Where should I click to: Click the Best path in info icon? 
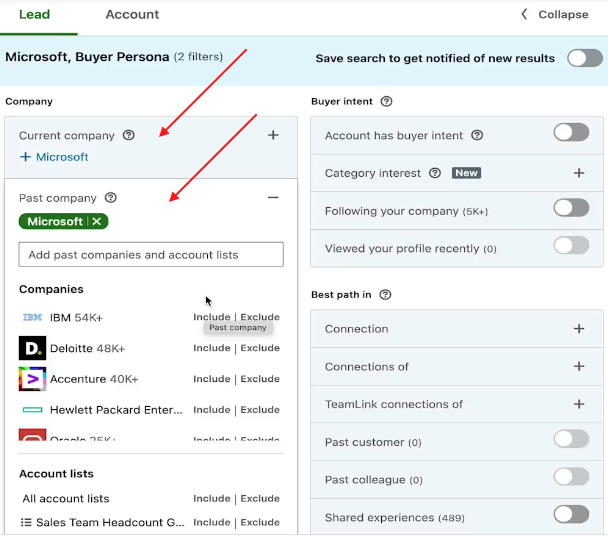pyautogui.click(x=386, y=295)
